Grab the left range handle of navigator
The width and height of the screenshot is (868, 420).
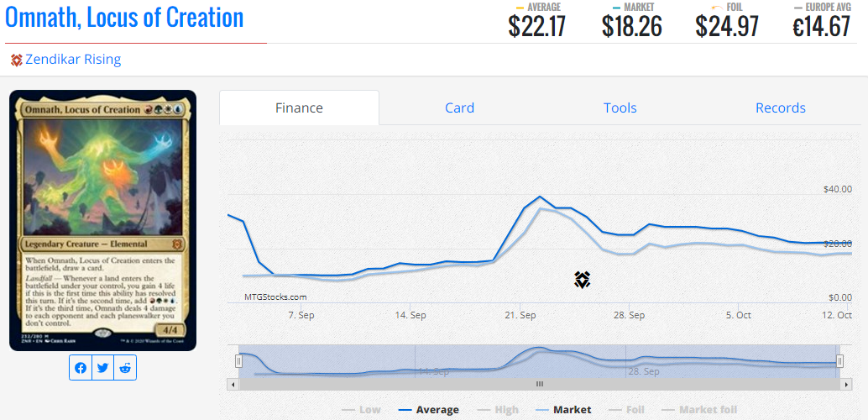click(x=238, y=361)
